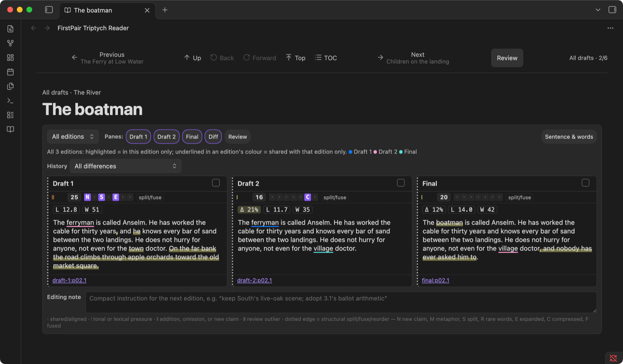Click the C compressed badge in Draft 2
Screen dimensions: 623x364
[308, 197]
